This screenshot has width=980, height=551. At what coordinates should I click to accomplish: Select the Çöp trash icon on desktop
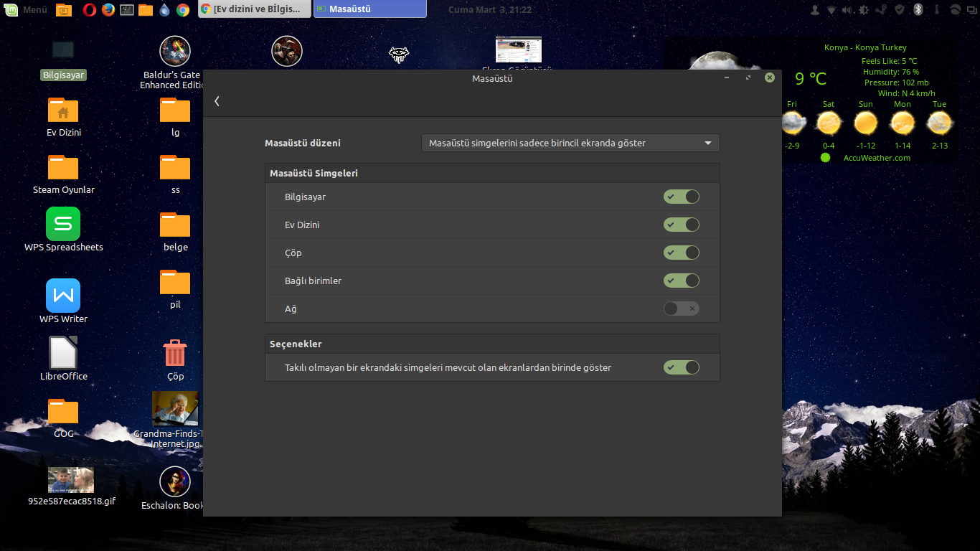click(175, 360)
